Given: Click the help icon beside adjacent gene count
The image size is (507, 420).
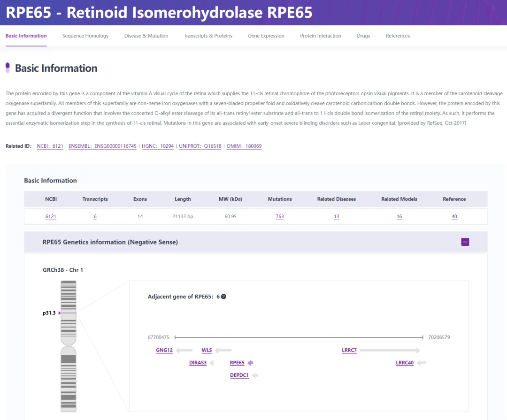Looking at the screenshot, I should 223,297.
